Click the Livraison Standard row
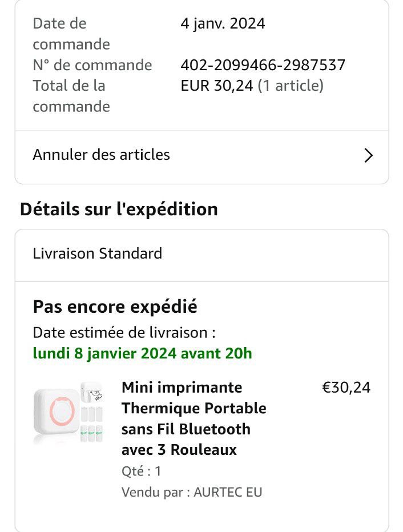403x532 pixels. pyautogui.click(x=98, y=253)
